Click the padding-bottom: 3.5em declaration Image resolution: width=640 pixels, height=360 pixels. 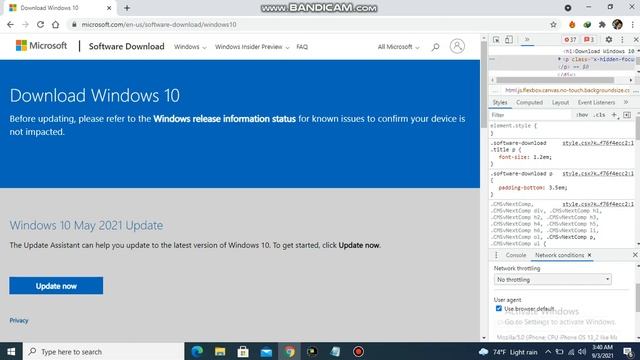[533, 188]
